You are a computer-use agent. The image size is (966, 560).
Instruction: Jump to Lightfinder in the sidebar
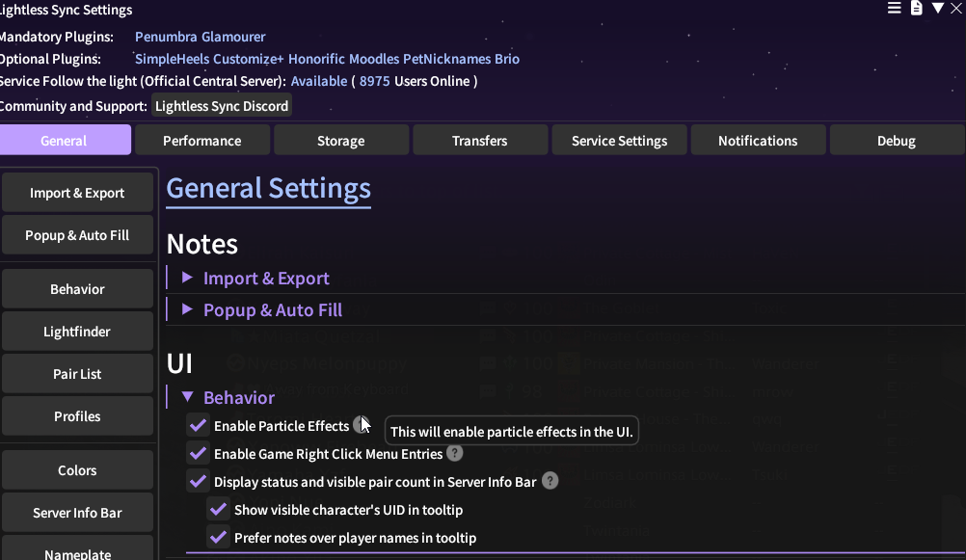point(77,332)
